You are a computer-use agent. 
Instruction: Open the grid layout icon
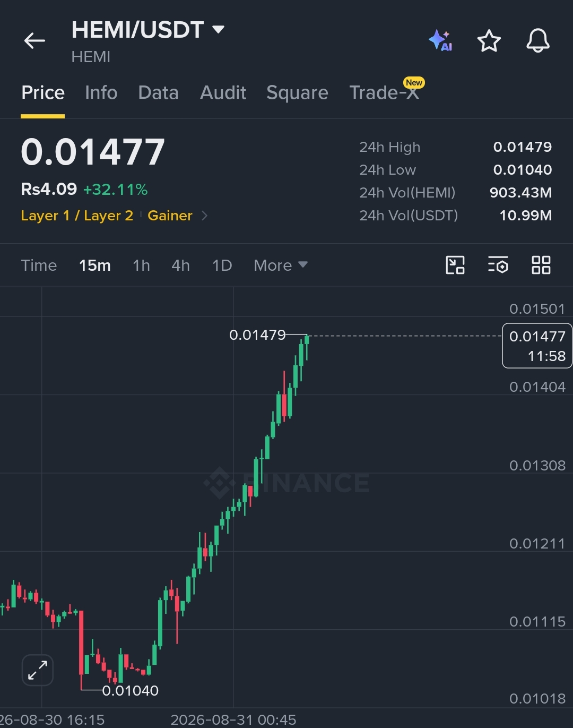[x=541, y=265]
